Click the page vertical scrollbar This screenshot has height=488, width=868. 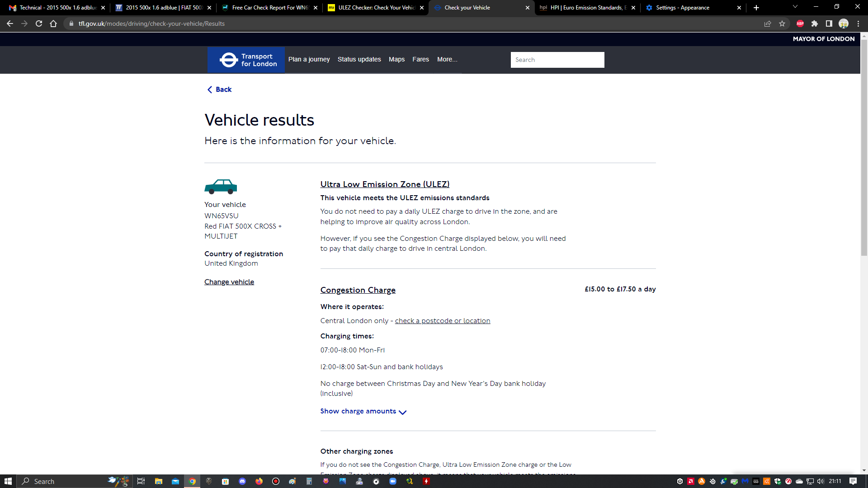864,148
